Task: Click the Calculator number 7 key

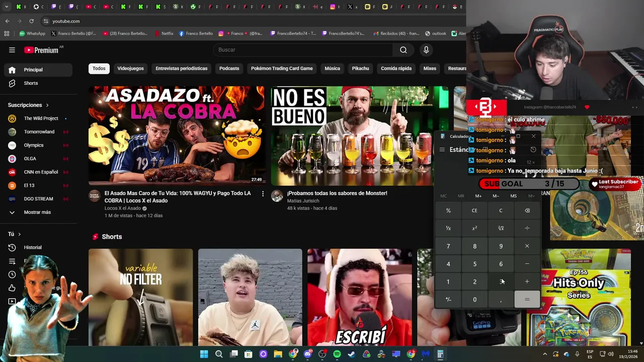Action: [448, 246]
